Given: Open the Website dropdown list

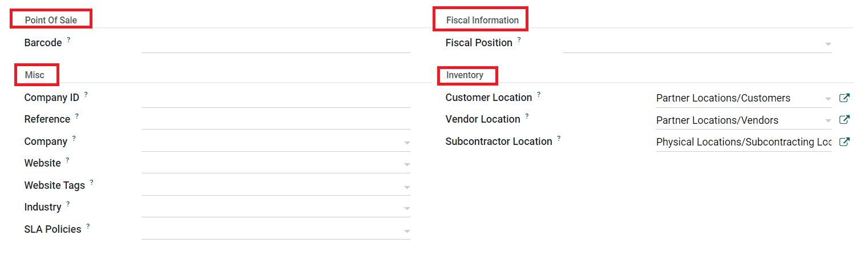Looking at the screenshot, I should pos(407,165).
